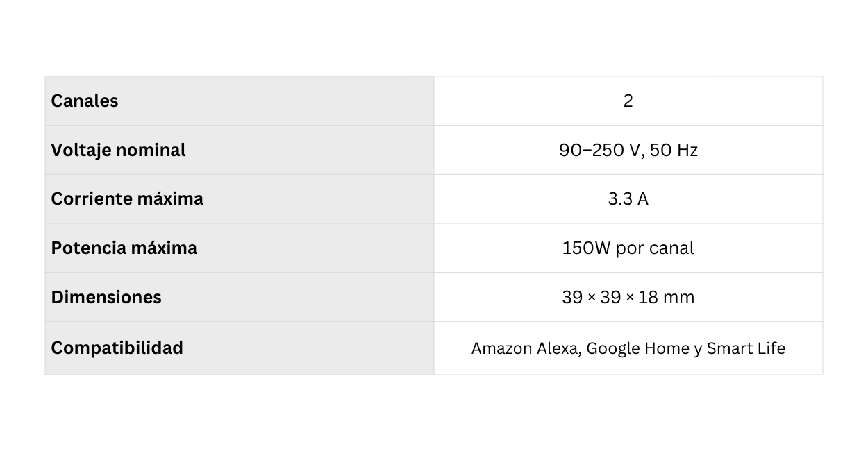Image resolution: width=868 pixels, height=451 pixels.
Task: Click the words "Amazon Alexa"
Action: [x=525, y=348]
